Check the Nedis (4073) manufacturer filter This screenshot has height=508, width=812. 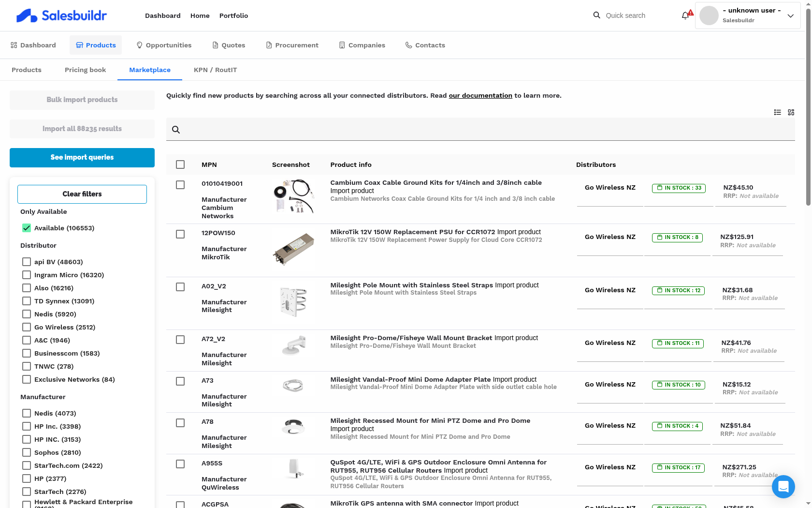27,413
